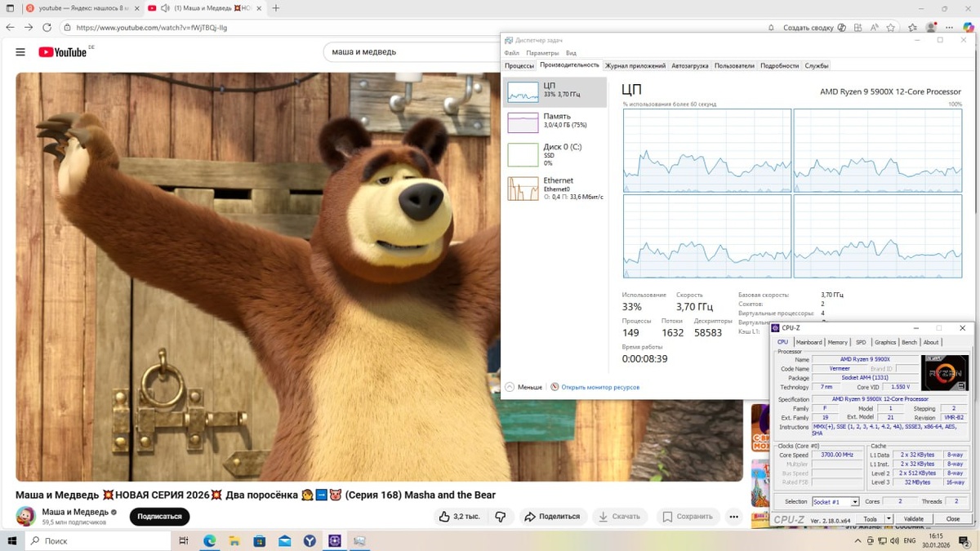The width and height of the screenshot is (980, 551).
Task: Like the video with thumbs-up 3,2 тыс.
Action: point(458,517)
